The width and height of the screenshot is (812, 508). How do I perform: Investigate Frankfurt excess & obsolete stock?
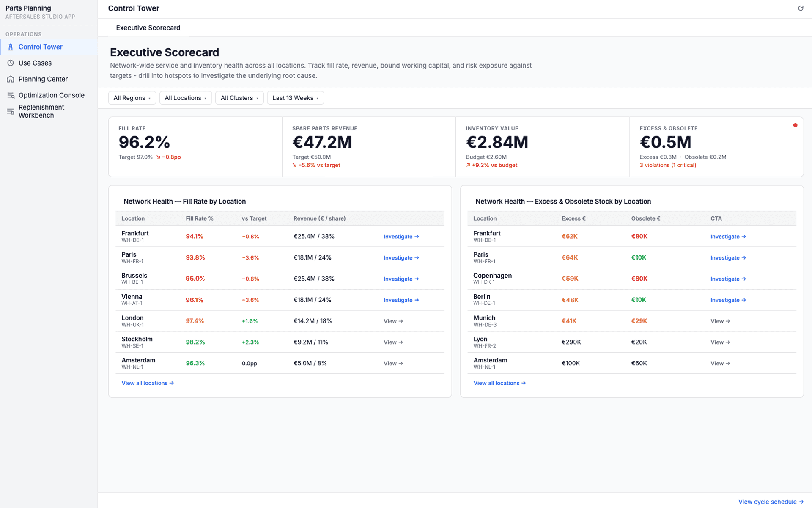[728, 237]
